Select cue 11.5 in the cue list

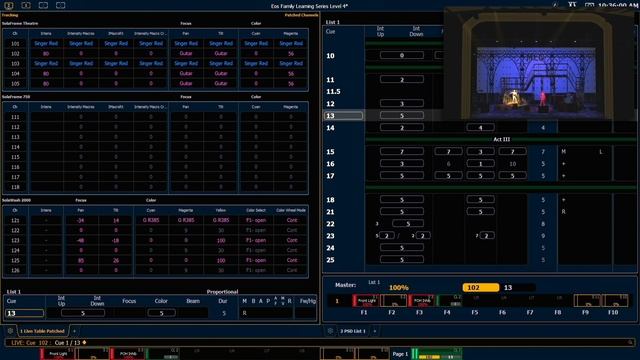pos(333,91)
